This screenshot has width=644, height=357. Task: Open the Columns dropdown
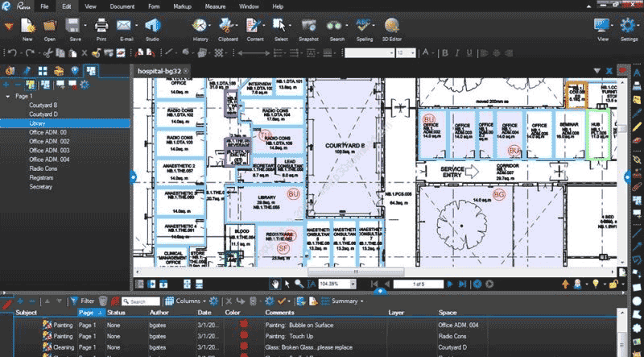[x=188, y=301]
